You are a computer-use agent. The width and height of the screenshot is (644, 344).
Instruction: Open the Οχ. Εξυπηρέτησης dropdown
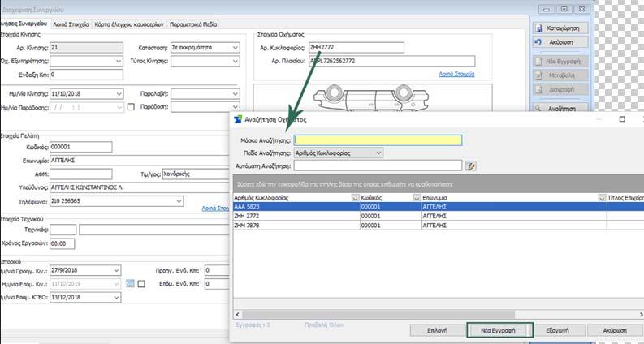(119, 61)
